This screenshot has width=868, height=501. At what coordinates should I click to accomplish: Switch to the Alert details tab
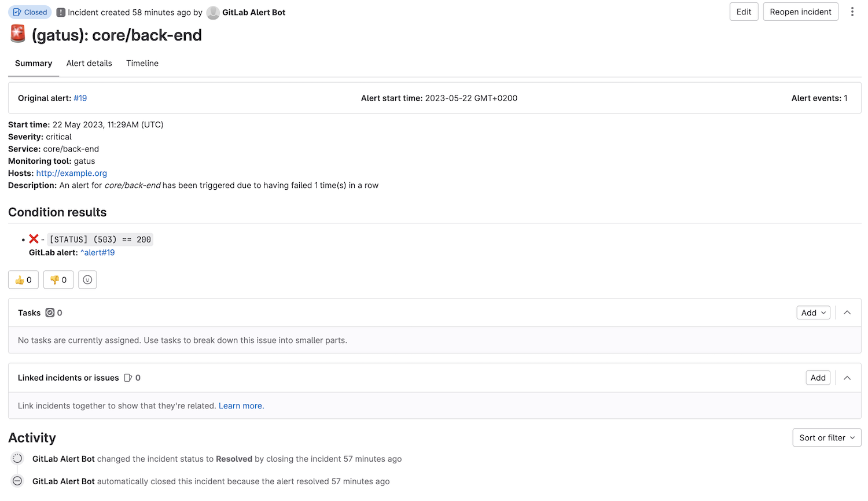pos(89,63)
